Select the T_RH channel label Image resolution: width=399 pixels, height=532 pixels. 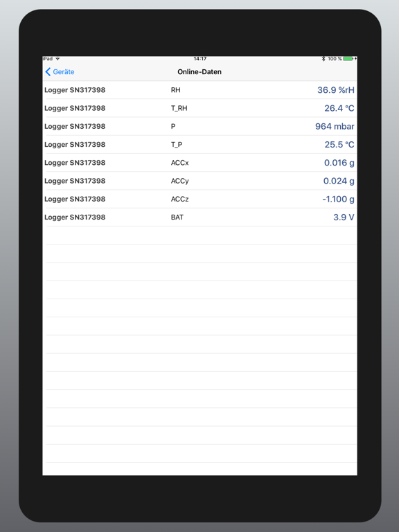tap(179, 108)
